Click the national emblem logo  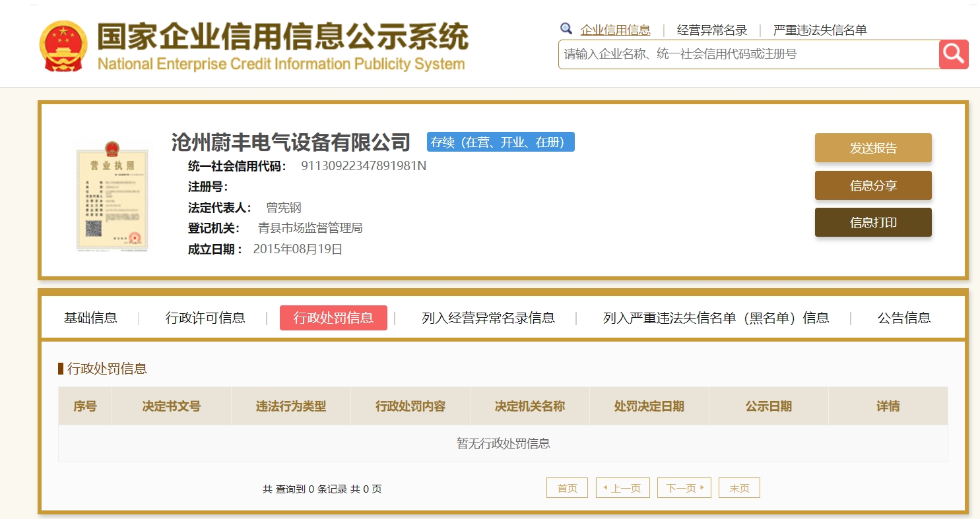63,46
